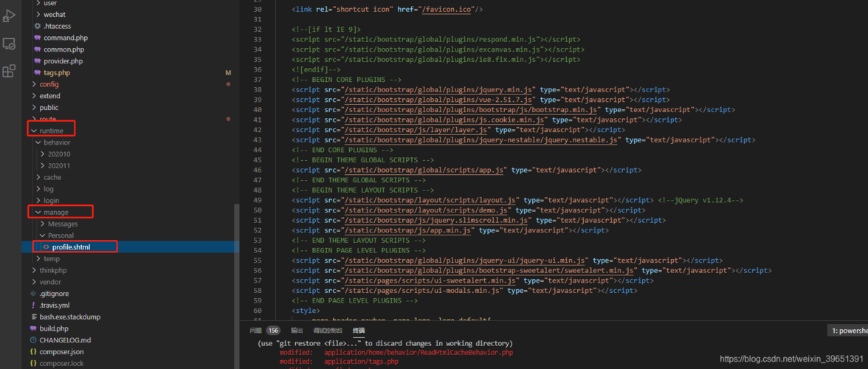Click the change dot on config folder

(228, 84)
